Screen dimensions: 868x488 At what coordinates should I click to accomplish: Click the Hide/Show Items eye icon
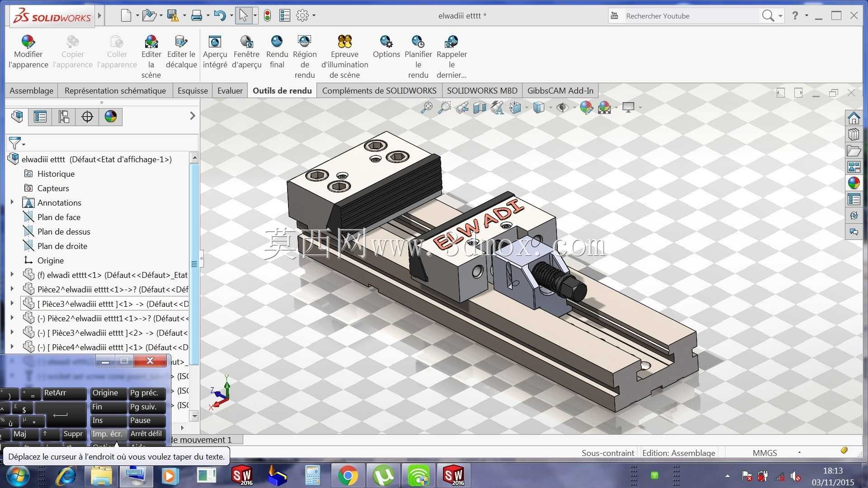(562, 108)
